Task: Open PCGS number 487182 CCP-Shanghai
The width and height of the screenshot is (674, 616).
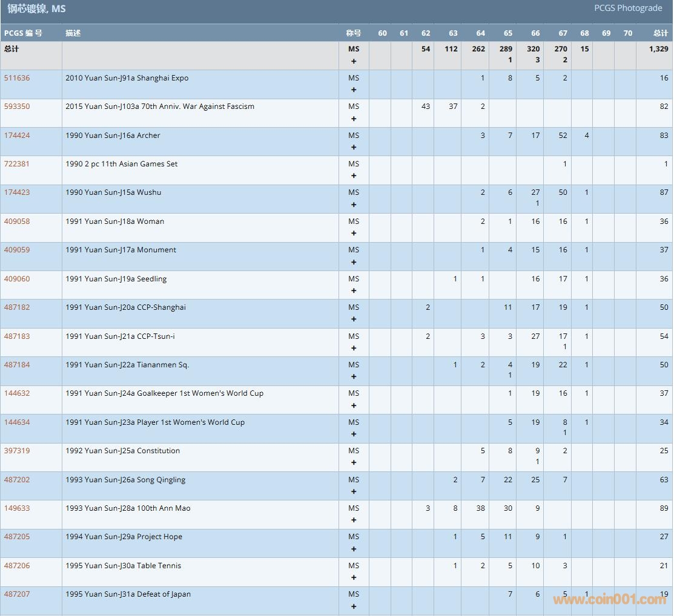Action: [17, 307]
